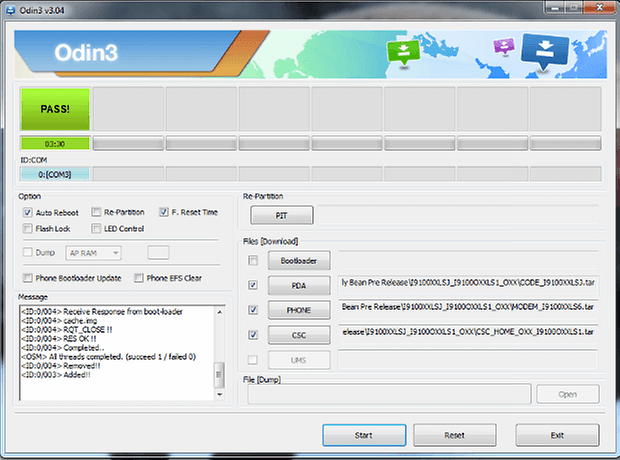Click the Bootloader file button
The image size is (620, 460).
click(x=299, y=261)
